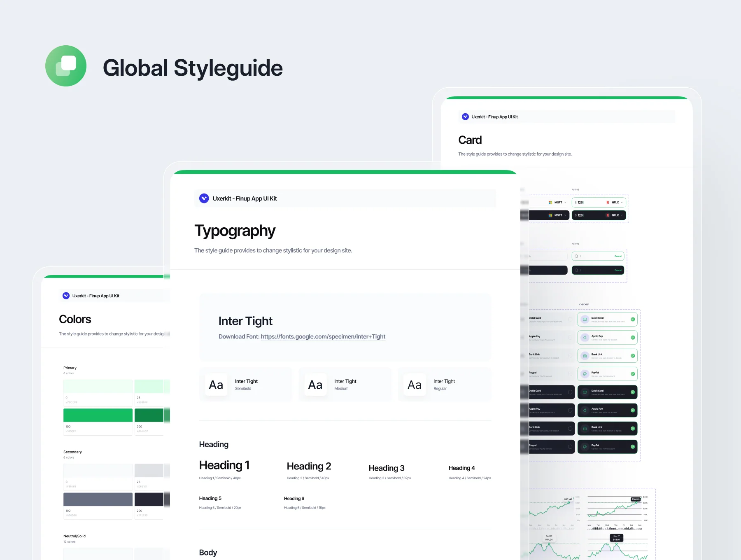This screenshot has width=741, height=560.
Task: Open the dark NFLX stock dropdown
Action: (x=622, y=215)
